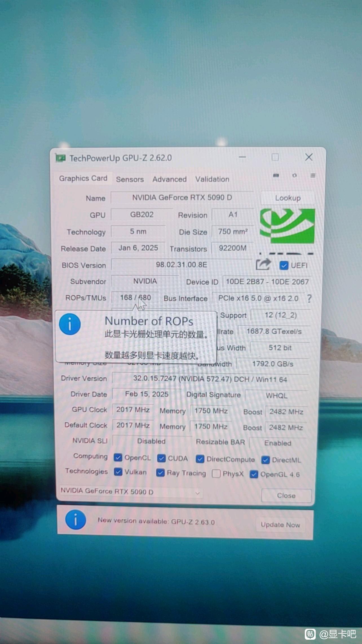The width and height of the screenshot is (362, 644).
Task: Click the 'Number of ROPs' tooltip heading
Action: click(x=149, y=321)
